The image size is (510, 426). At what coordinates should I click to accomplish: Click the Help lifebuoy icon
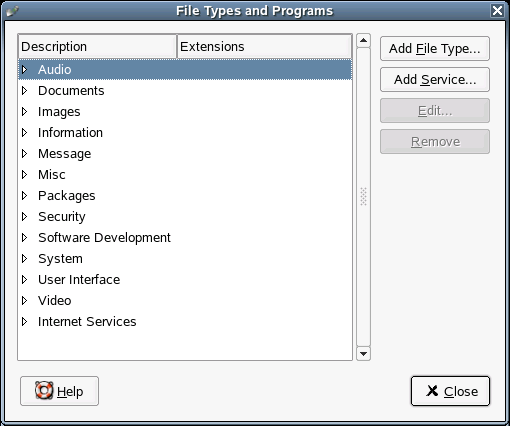(44, 390)
